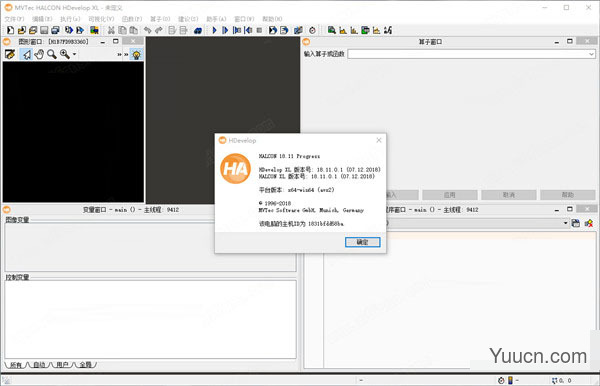This screenshot has height=386, width=600.
Task: Copy using the toolbar copy icon
Action: (122, 30)
